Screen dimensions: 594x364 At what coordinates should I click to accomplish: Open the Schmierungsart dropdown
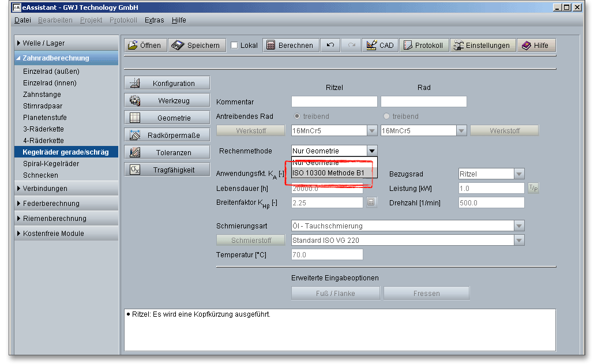point(519,226)
